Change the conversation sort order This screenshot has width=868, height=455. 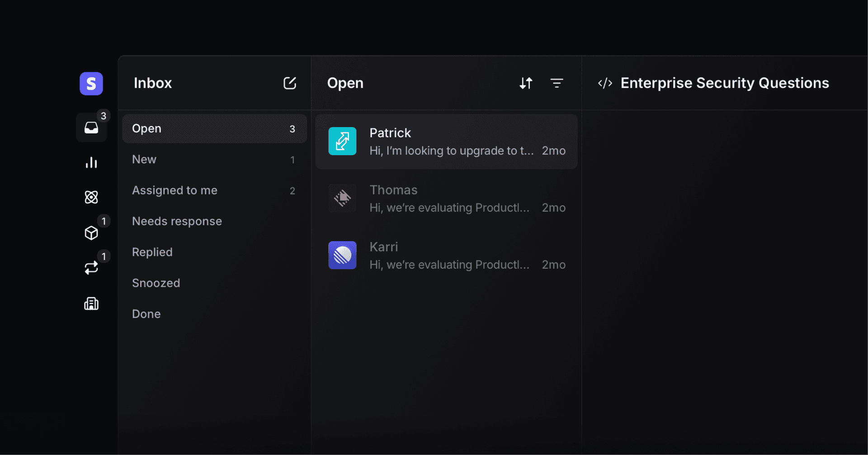click(x=526, y=83)
